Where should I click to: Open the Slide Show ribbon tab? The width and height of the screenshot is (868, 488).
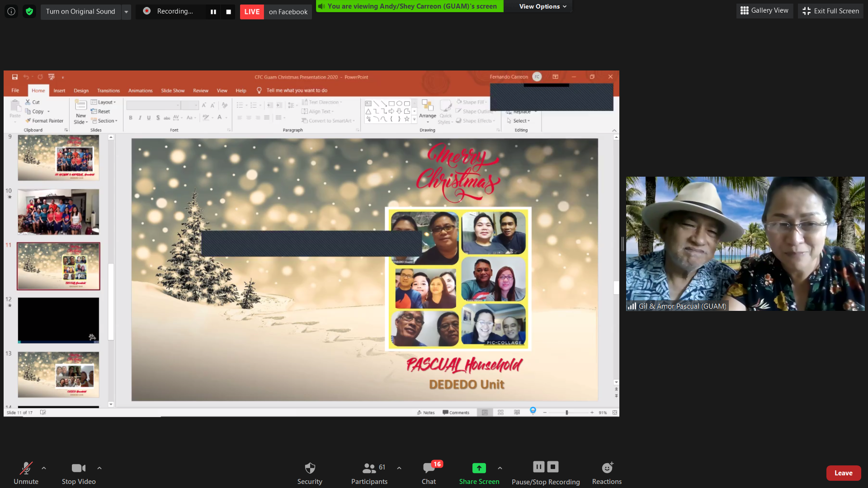[173, 90]
